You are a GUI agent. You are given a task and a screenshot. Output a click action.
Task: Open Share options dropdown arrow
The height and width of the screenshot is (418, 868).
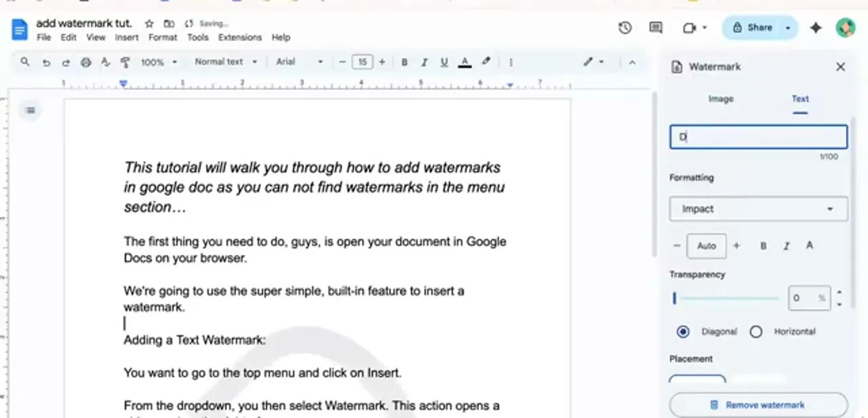[x=788, y=28]
